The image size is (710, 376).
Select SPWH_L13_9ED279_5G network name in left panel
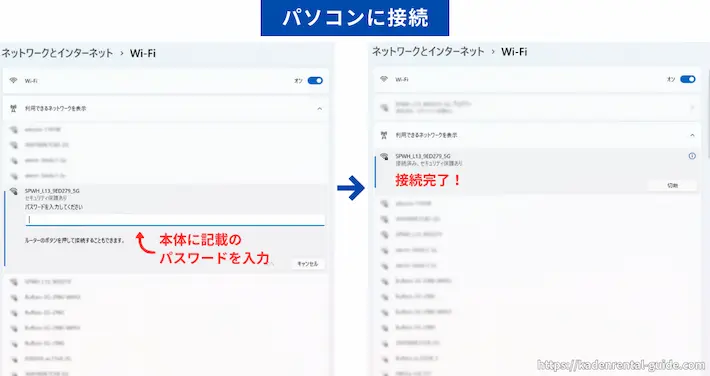click(x=52, y=191)
